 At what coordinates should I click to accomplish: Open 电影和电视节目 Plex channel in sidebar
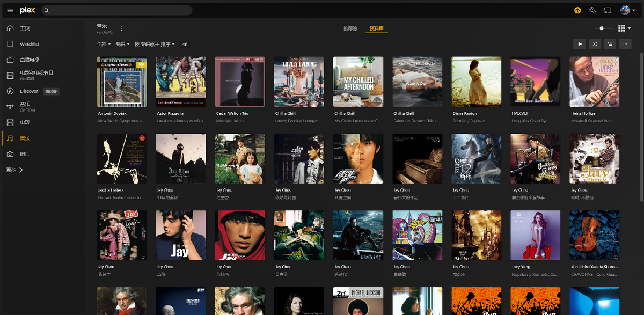(x=36, y=75)
